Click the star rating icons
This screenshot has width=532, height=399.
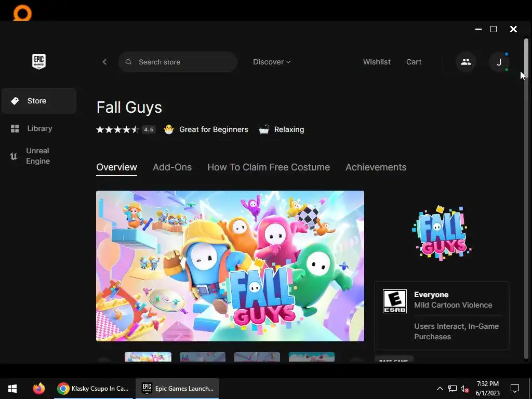pos(117,129)
